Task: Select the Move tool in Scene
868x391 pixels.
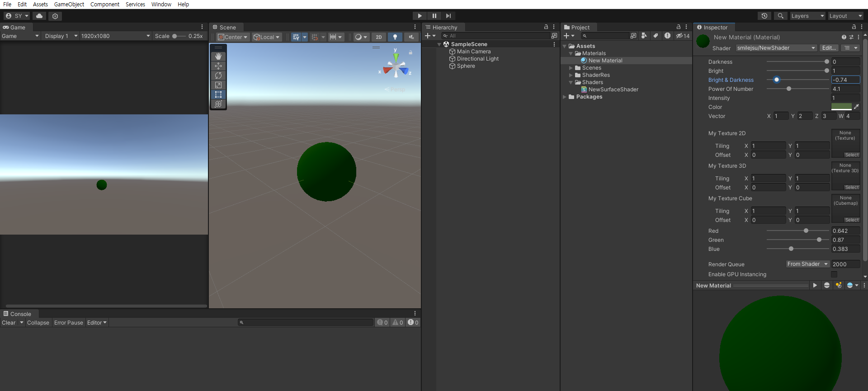Action: 218,66
